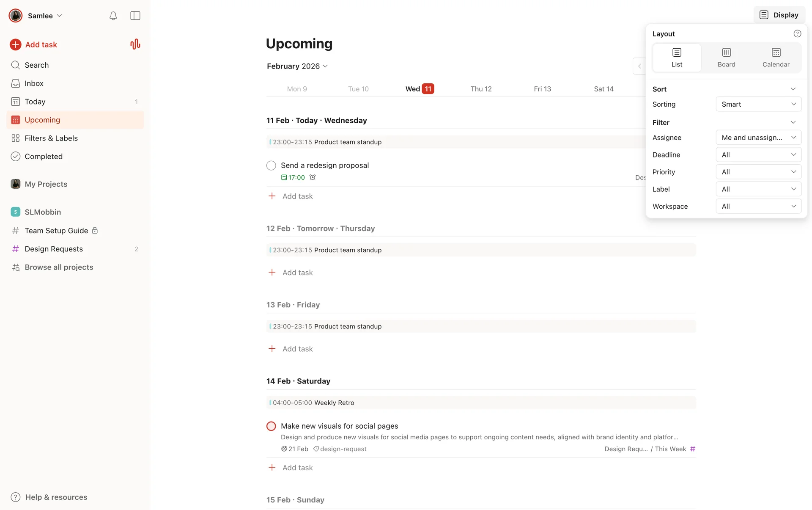Click the red plus Add task icon
Viewport: 812px width, 510px height.
click(16, 44)
